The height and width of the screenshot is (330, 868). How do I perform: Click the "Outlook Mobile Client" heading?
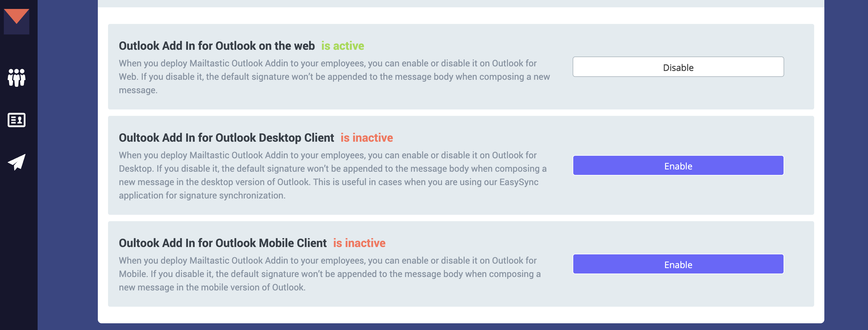tap(222, 243)
